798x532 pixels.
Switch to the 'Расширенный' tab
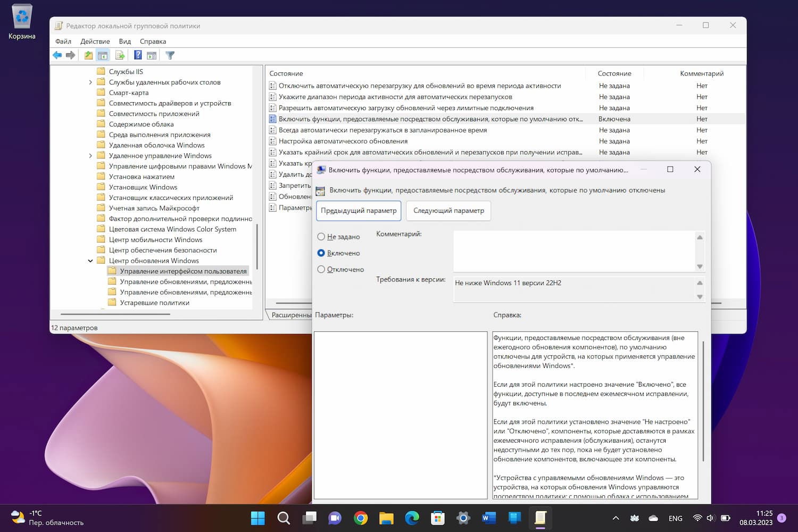point(290,315)
